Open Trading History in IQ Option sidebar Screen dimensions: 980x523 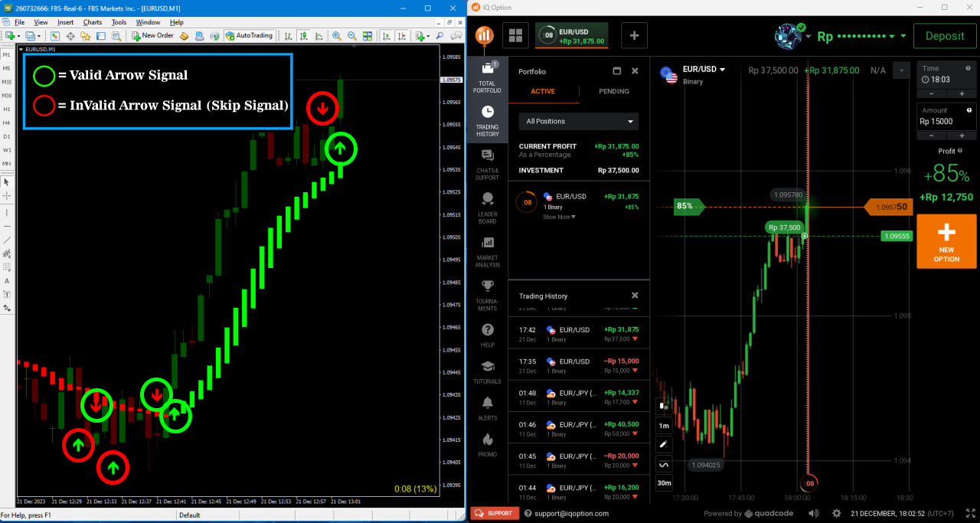pyautogui.click(x=487, y=122)
